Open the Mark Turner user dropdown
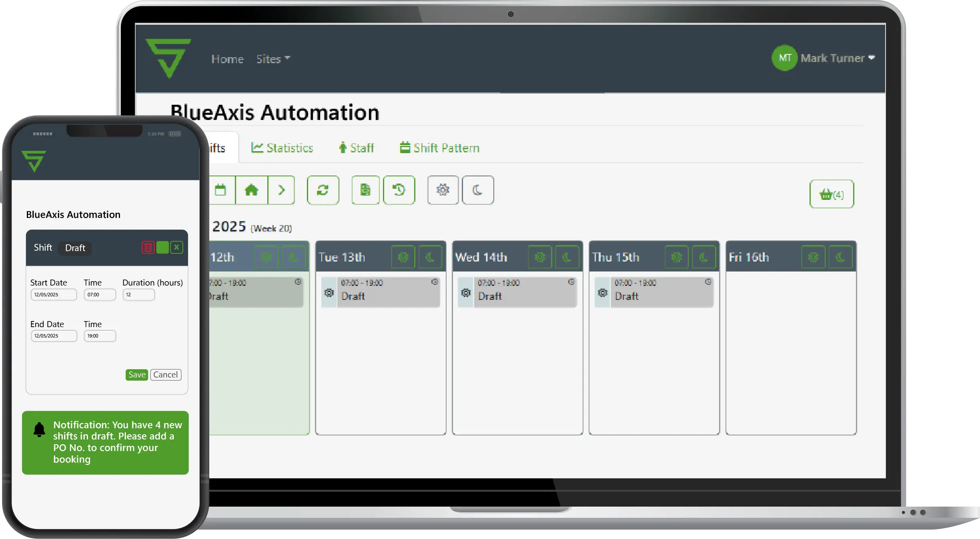 (832, 58)
